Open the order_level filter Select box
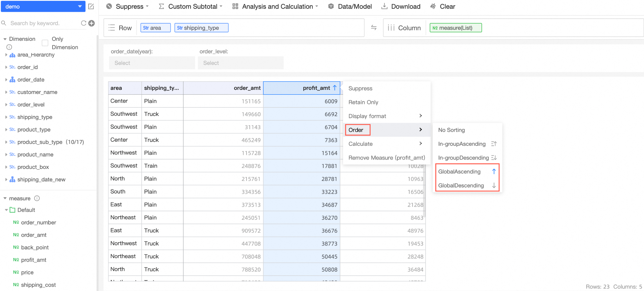Viewport: 644px width, 291px height. (x=240, y=63)
